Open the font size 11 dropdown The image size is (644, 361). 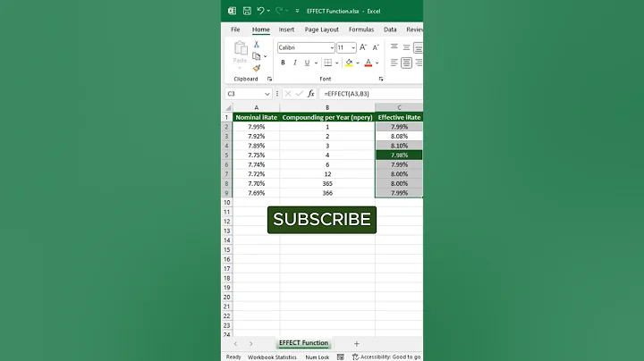[353, 48]
